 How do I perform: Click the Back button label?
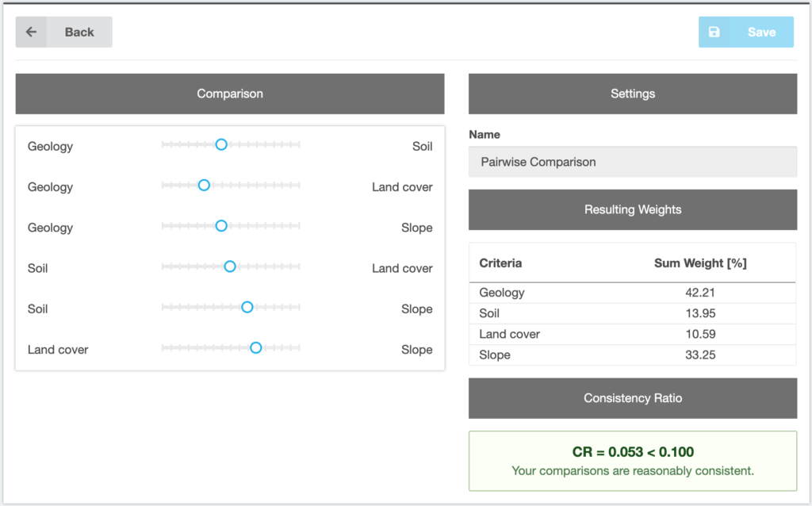point(79,32)
